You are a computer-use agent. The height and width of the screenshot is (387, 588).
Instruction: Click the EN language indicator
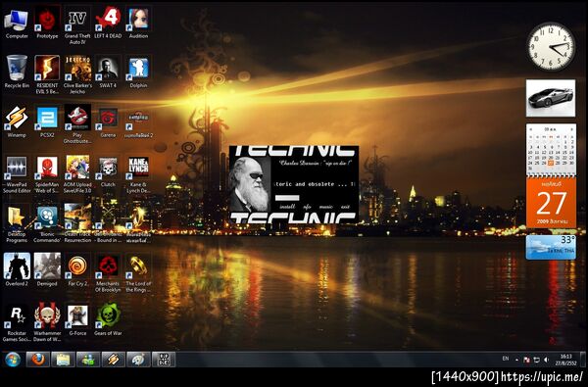pos(506,359)
